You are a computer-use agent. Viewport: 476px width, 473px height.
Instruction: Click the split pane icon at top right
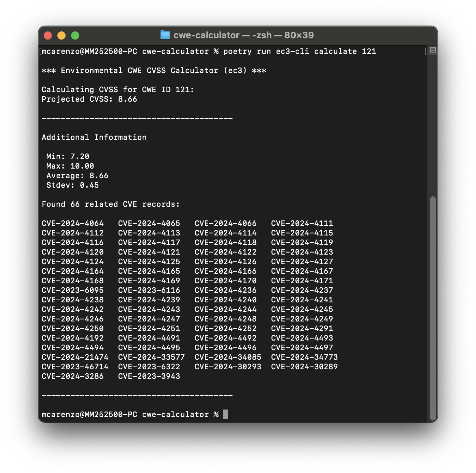pos(433,50)
